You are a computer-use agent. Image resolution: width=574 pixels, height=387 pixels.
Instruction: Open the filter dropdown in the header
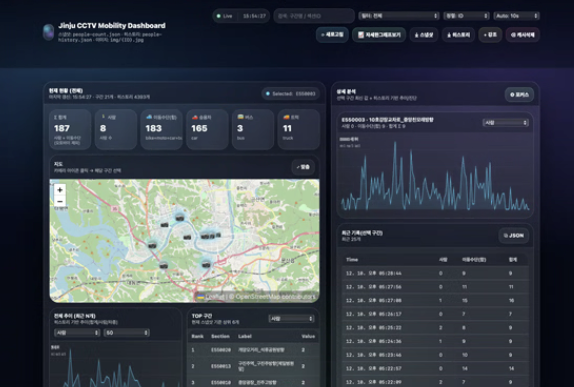(399, 16)
